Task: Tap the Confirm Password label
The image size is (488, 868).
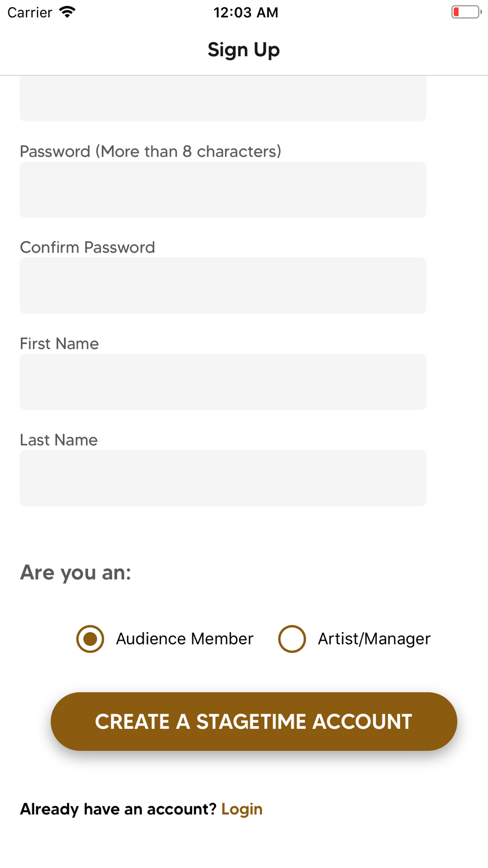Action: pyautogui.click(x=87, y=247)
